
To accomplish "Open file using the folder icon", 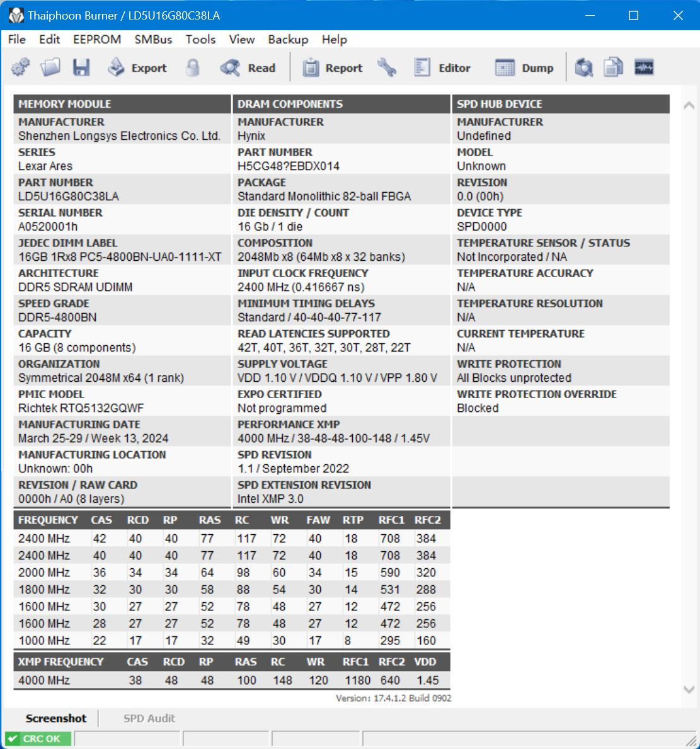I will [50, 67].
